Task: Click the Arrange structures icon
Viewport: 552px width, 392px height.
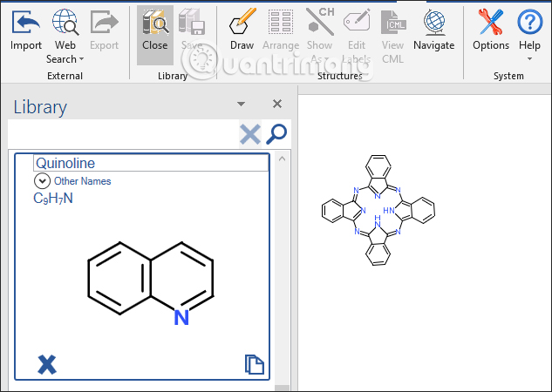Action: (x=281, y=22)
